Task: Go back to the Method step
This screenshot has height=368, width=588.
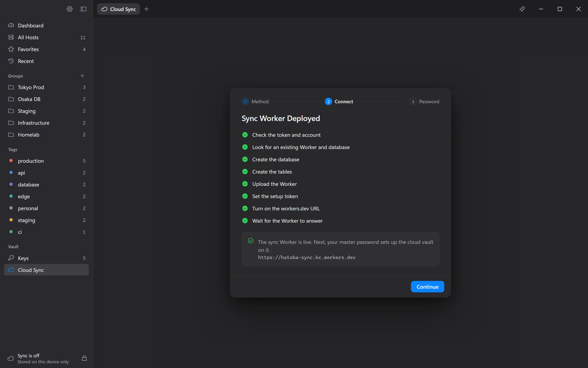Action: coord(255,101)
